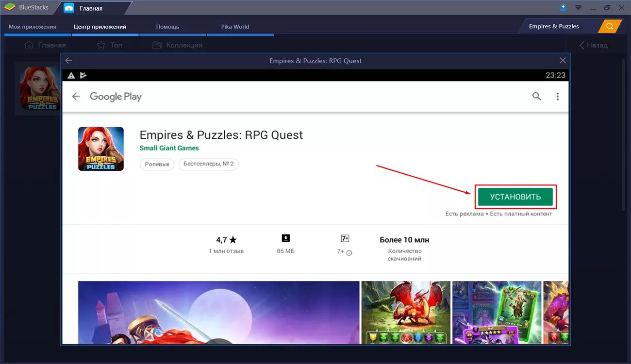
Task: Click the green УСТАНОВИТЬ install button
Action: [515, 197]
